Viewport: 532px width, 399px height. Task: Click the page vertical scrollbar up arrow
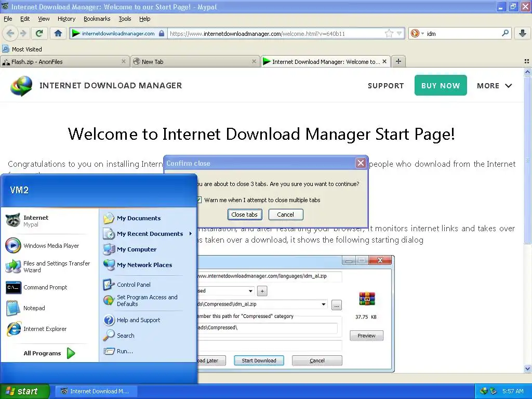pos(527,72)
